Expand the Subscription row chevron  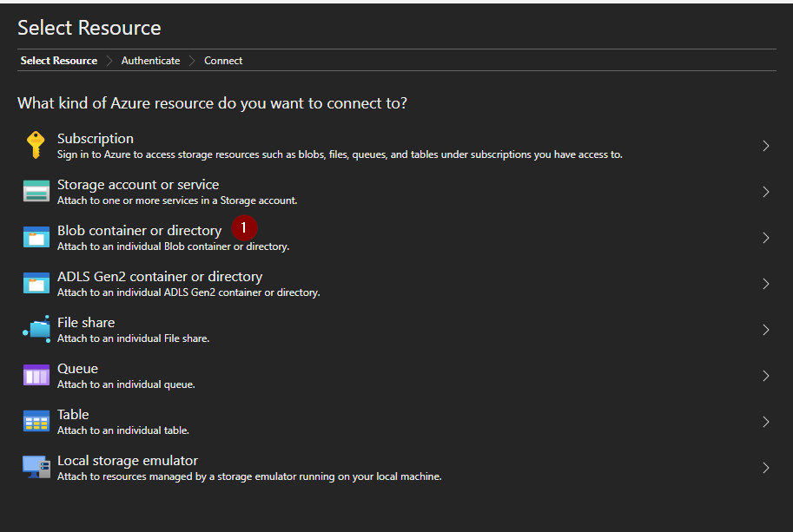point(765,146)
